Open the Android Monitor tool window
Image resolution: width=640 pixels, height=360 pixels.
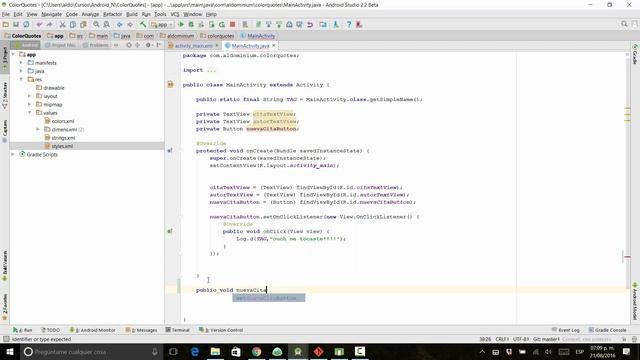(93, 330)
